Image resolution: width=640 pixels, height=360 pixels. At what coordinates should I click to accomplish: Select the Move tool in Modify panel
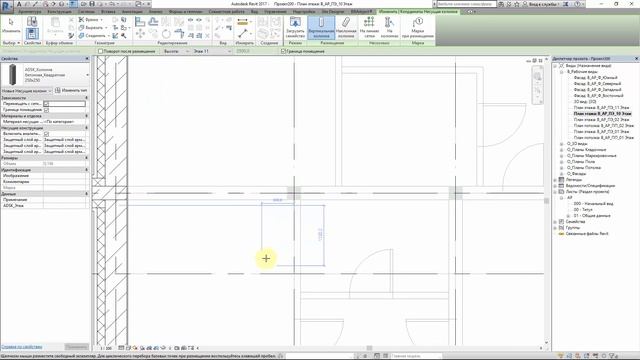coord(140,34)
